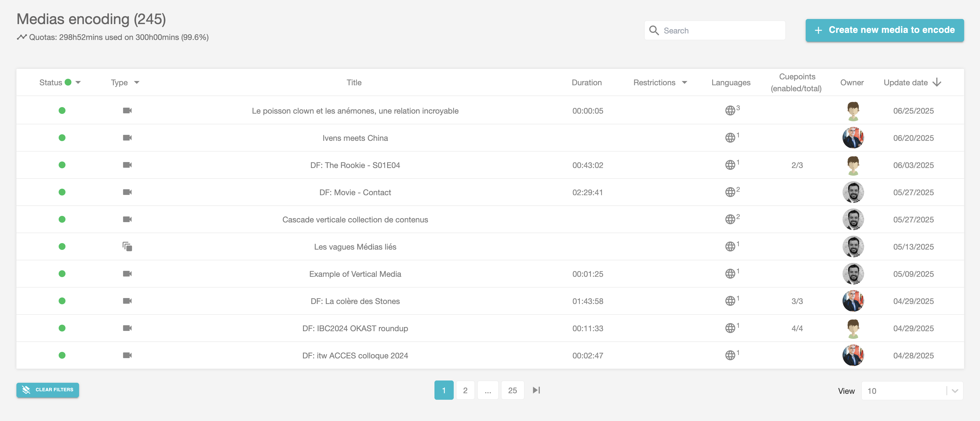
Task: Click the owner avatar for DF: itw ACCES colloque 2024
Action: (x=853, y=355)
